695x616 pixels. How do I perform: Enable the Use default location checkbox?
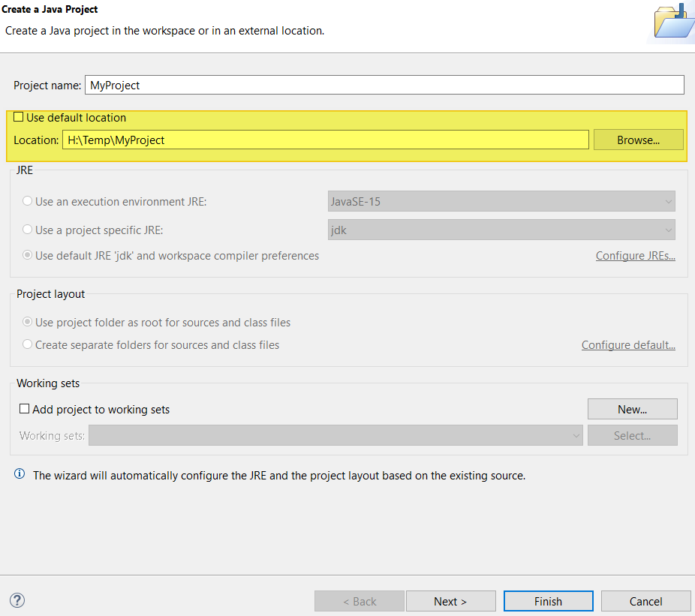coord(19,117)
